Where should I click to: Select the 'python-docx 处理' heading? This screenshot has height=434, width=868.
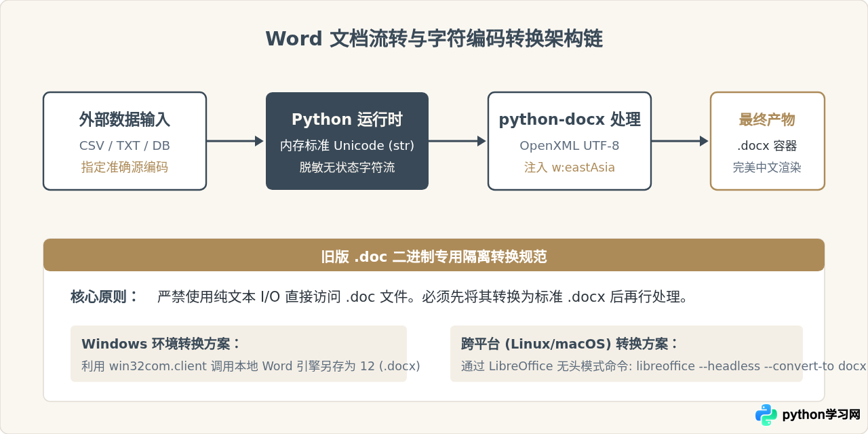tap(570, 120)
